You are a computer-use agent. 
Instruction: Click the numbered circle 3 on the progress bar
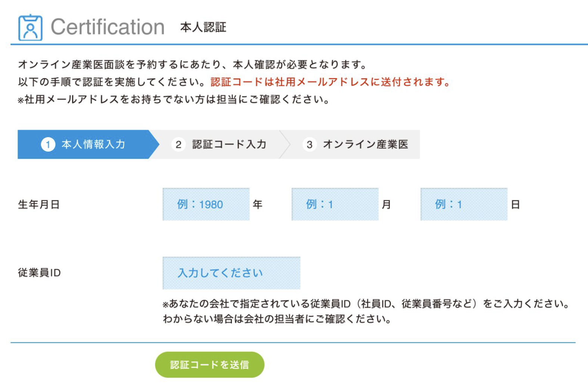click(310, 145)
